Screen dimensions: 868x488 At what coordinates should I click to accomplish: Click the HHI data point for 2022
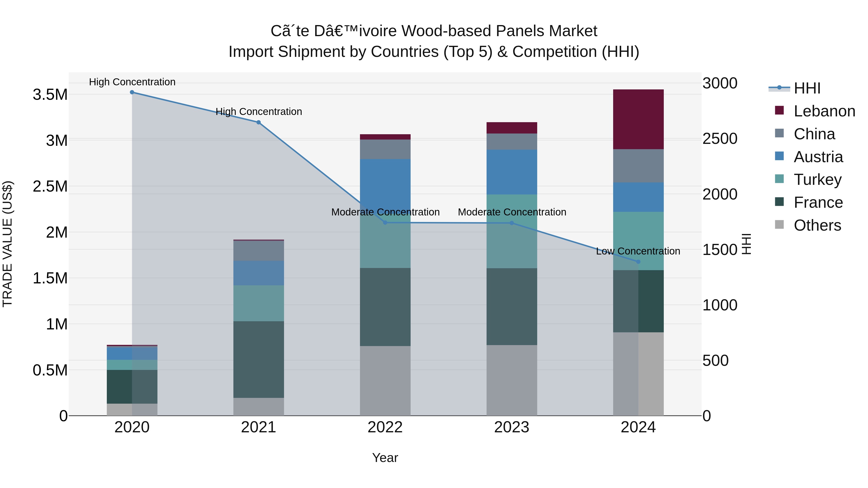pos(385,223)
